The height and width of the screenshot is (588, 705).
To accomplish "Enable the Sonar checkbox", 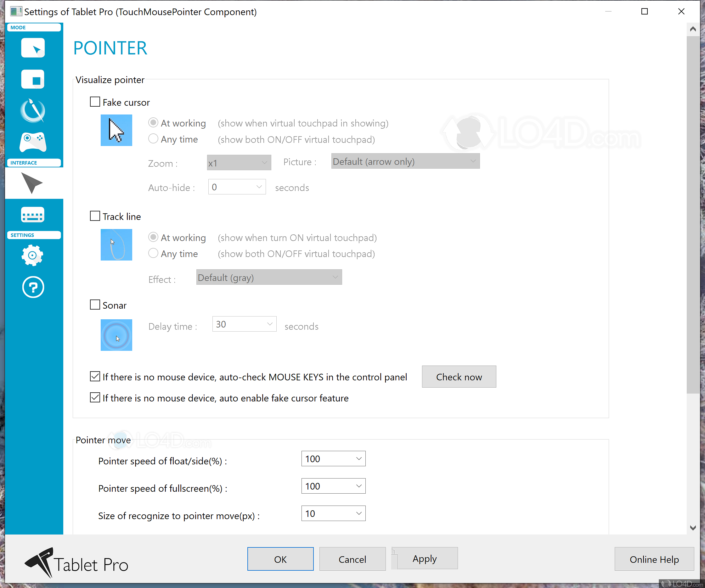I will (95, 305).
